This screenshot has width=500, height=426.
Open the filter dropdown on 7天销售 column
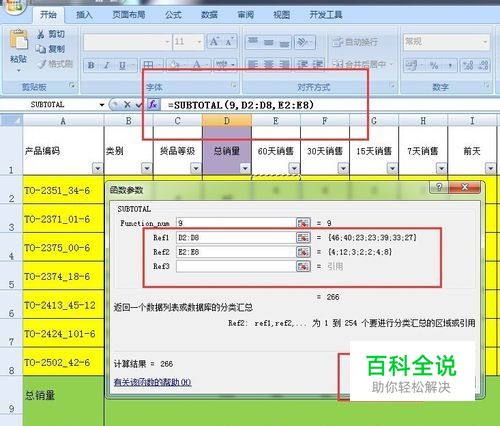point(441,168)
